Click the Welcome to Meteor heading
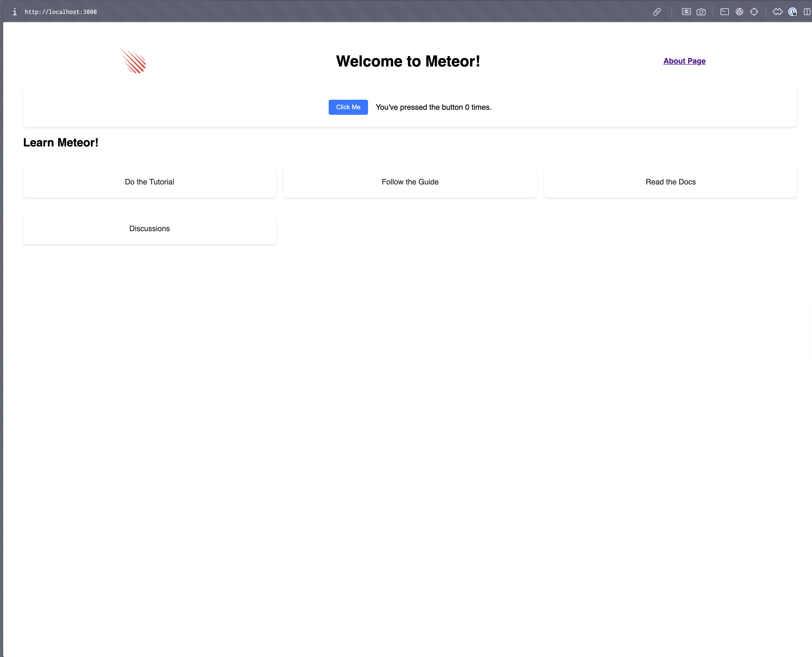The image size is (812, 657). click(x=408, y=61)
